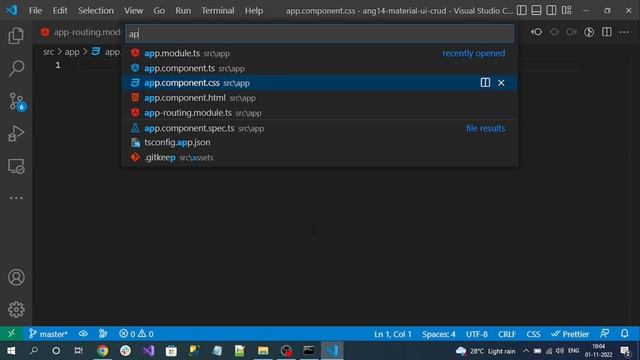Open the Help menu
The width and height of the screenshot is (640, 360).
tap(253, 11)
